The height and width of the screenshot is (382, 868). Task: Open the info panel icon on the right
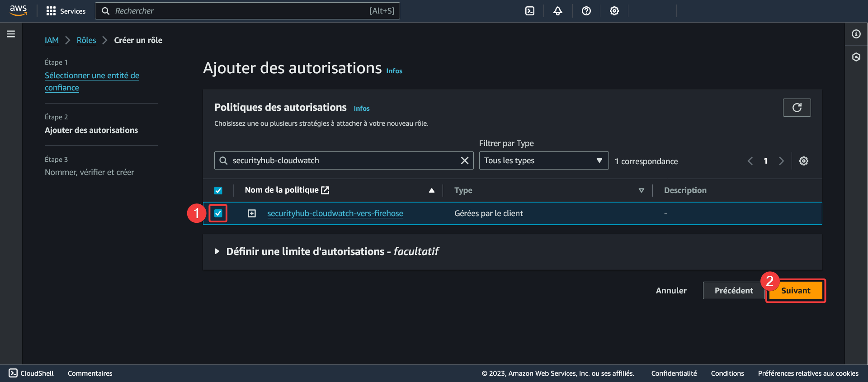856,34
